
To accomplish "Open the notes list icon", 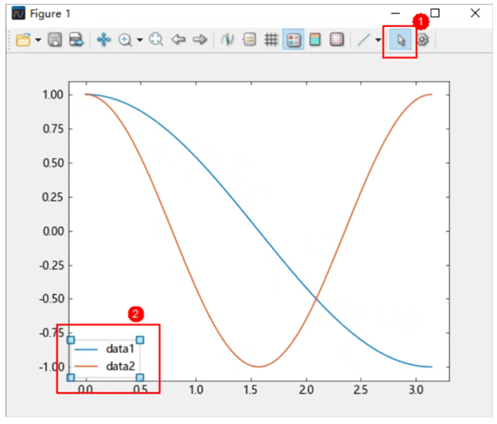I will [249, 40].
